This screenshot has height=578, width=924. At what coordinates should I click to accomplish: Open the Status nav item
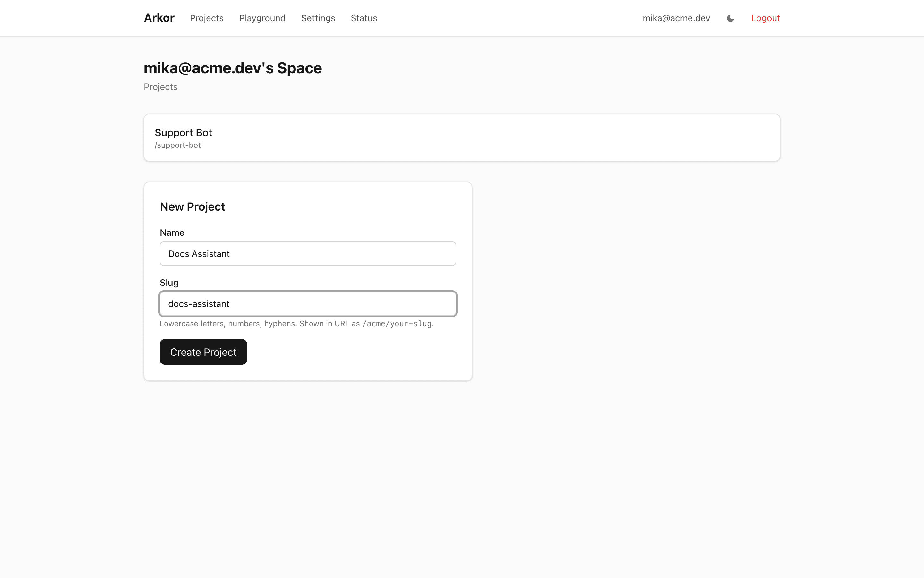coord(364,18)
